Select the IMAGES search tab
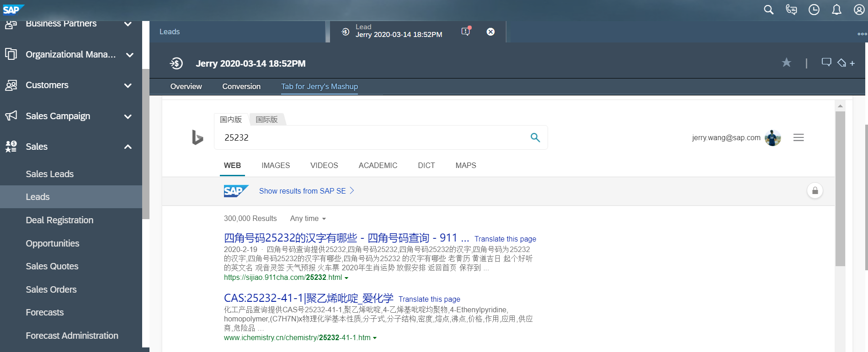Viewport: 868px width, 352px height. (x=276, y=165)
